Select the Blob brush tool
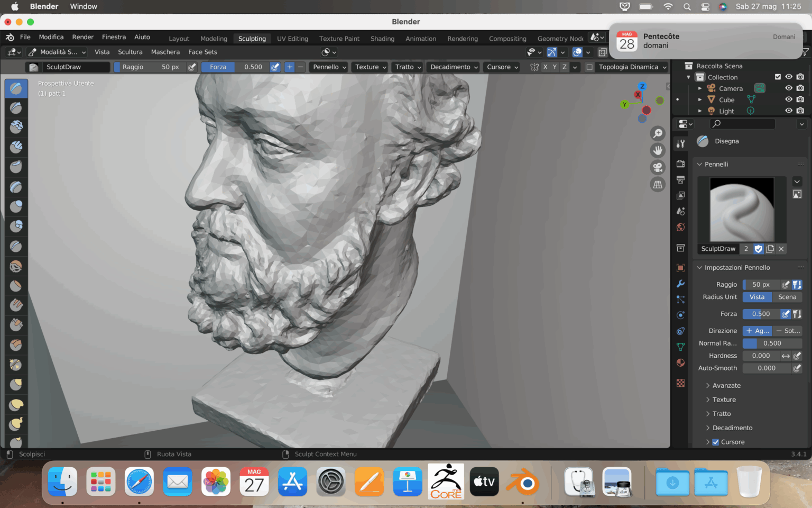812x508 pixels. (x=16, y=226)
